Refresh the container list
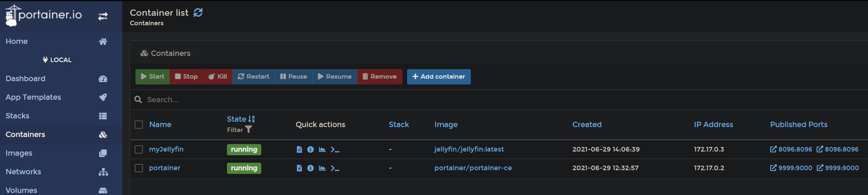The height and width of the screenshot is (195, 868). (198, 12)
